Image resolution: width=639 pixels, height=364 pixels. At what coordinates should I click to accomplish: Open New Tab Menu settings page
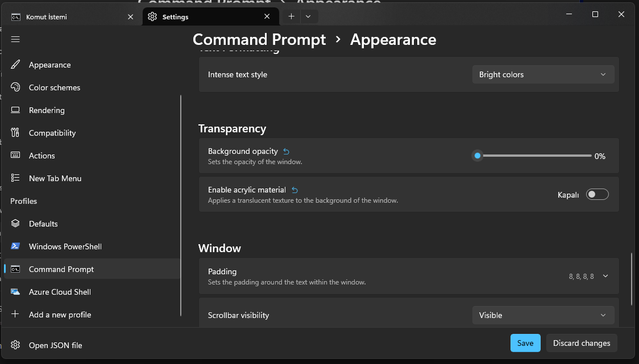[x=92, y=178]
